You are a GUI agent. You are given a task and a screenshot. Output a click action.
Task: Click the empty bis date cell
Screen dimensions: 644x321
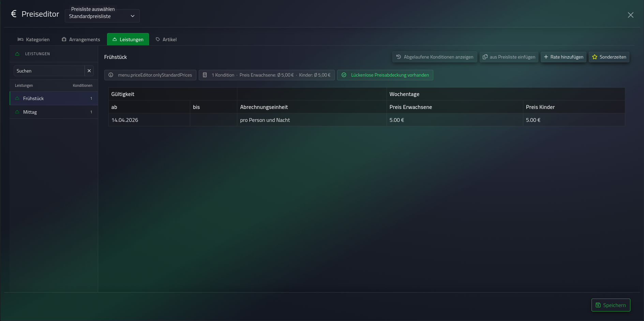[213, 120]
